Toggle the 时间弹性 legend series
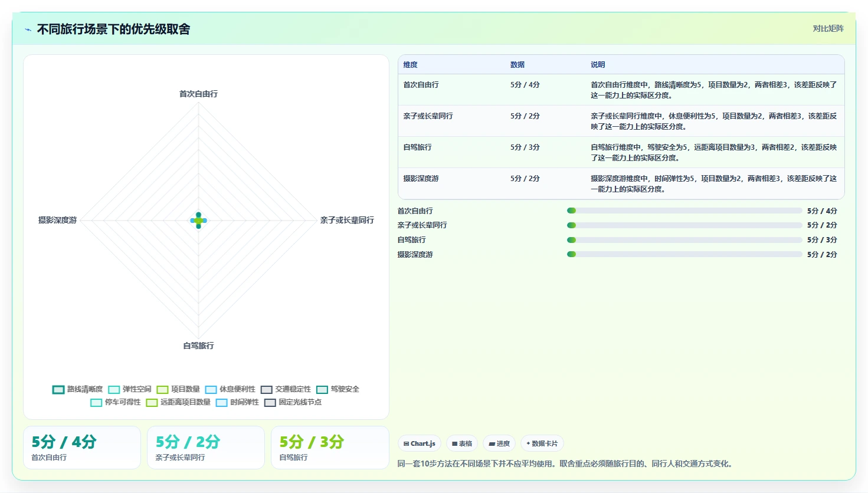Image resolution: width=868 pixels, height=493 pixels. 237,402
